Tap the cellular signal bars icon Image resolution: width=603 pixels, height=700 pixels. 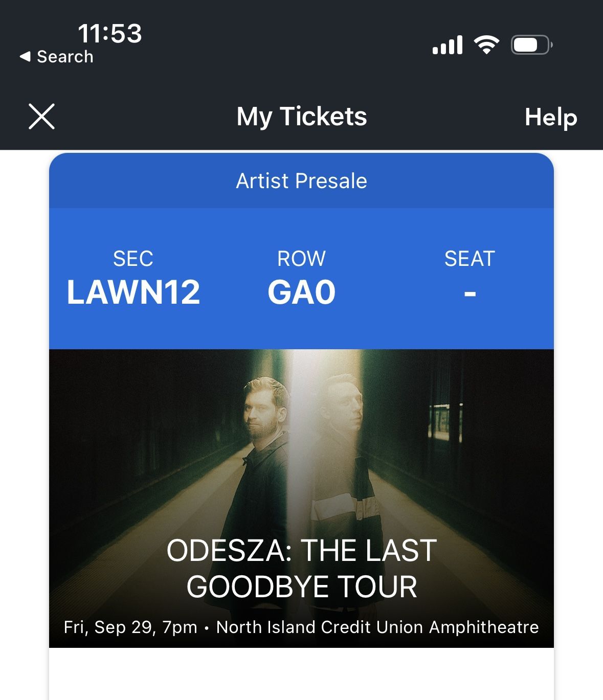click(x=448, y=45)
